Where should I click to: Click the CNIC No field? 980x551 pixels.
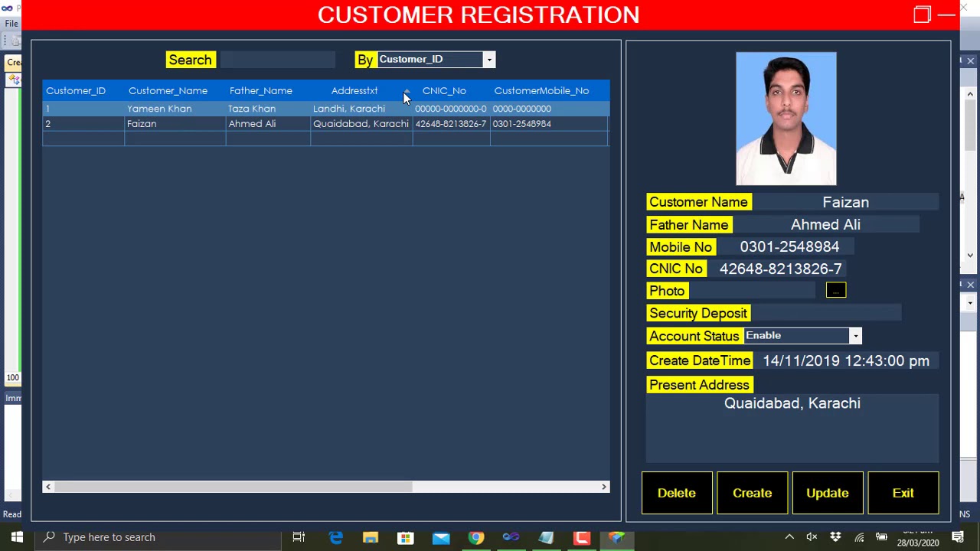(777, 269)
